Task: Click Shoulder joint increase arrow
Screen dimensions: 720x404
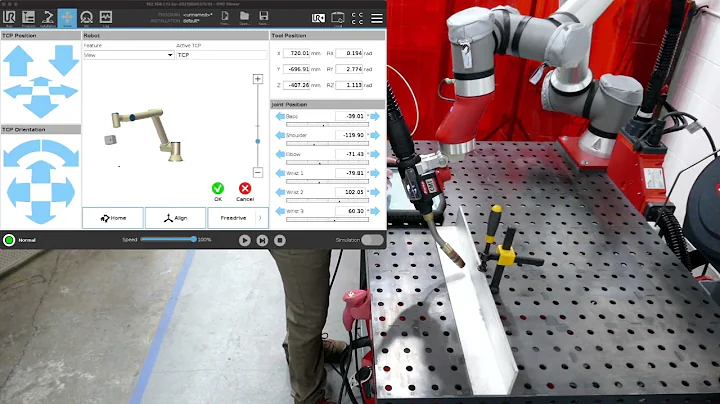Action: 375,135
